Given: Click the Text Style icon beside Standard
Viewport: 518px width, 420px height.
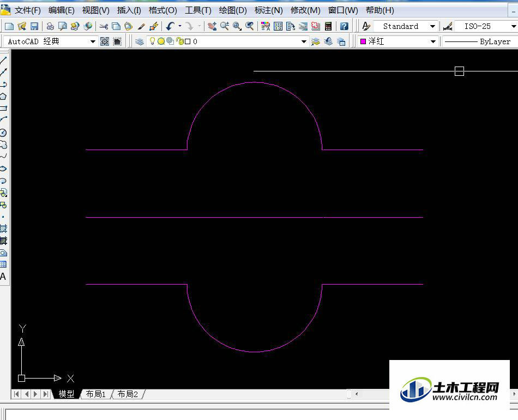Looking at the screenshot, I should pyautogui.click(x=366, y=26).
